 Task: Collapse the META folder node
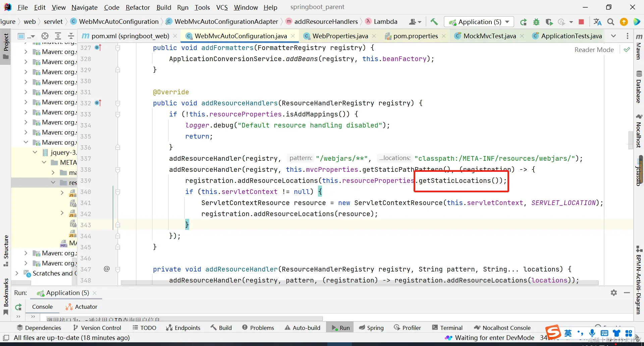[x=44, y=162]
